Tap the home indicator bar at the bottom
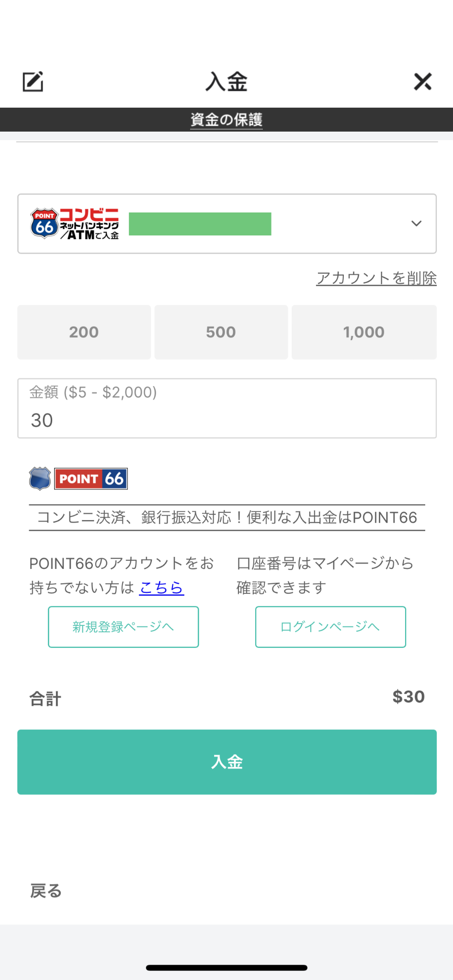 [226, 968]
